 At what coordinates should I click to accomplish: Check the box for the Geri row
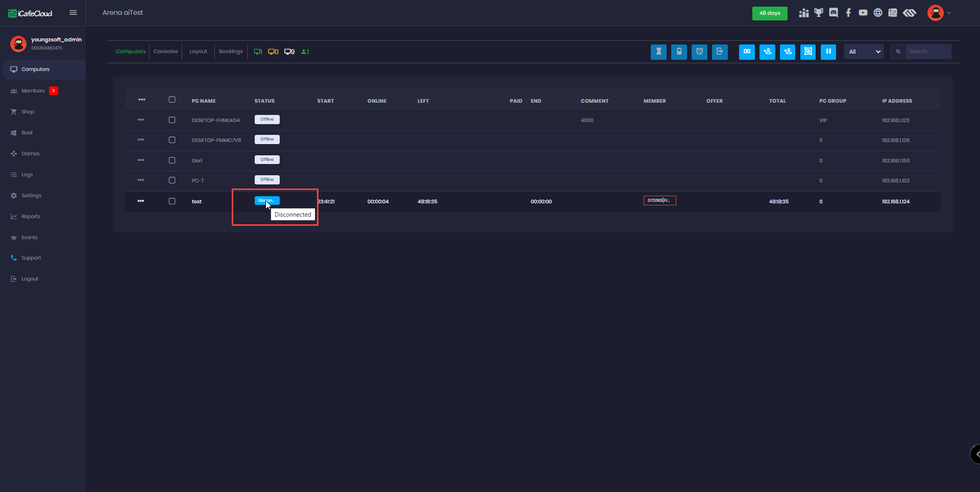[172, 160]
